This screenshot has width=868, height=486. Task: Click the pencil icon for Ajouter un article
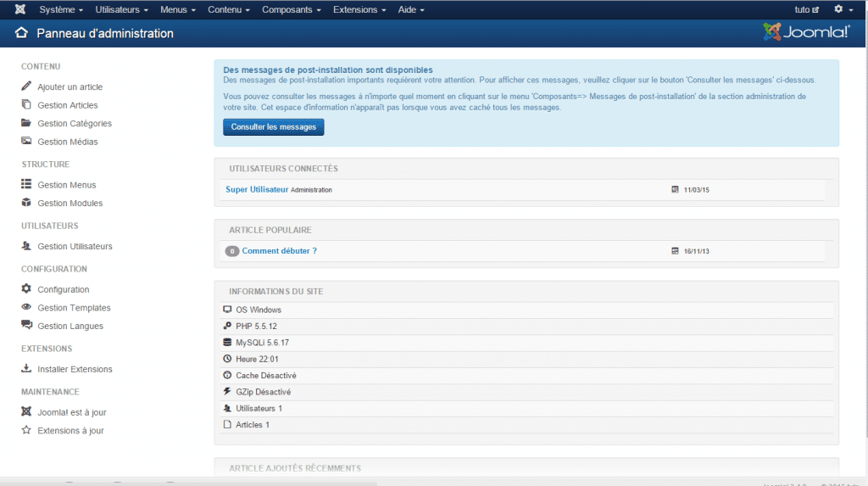point(26,87)
